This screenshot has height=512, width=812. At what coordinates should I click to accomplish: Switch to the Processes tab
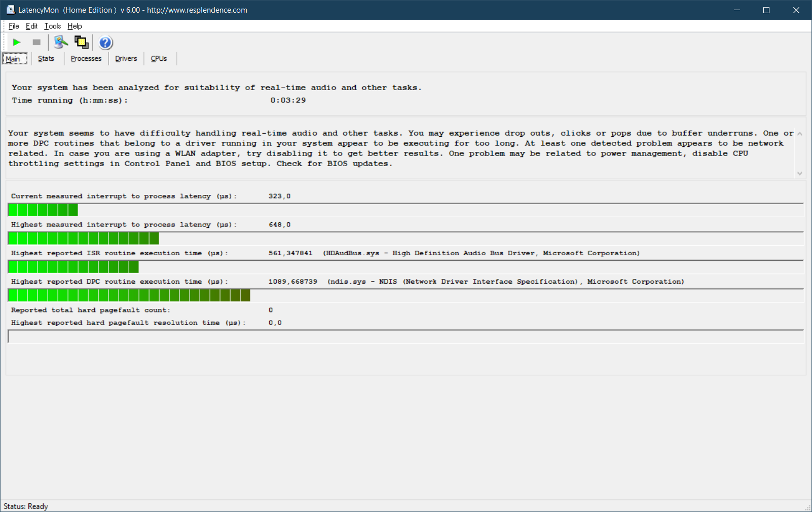86,59
